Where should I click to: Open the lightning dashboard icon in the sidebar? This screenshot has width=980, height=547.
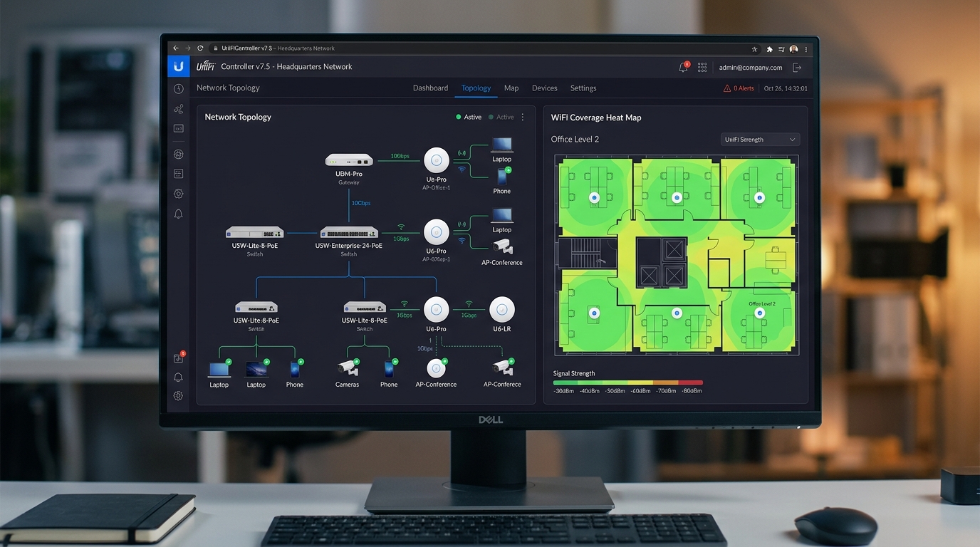click(178, 89)
